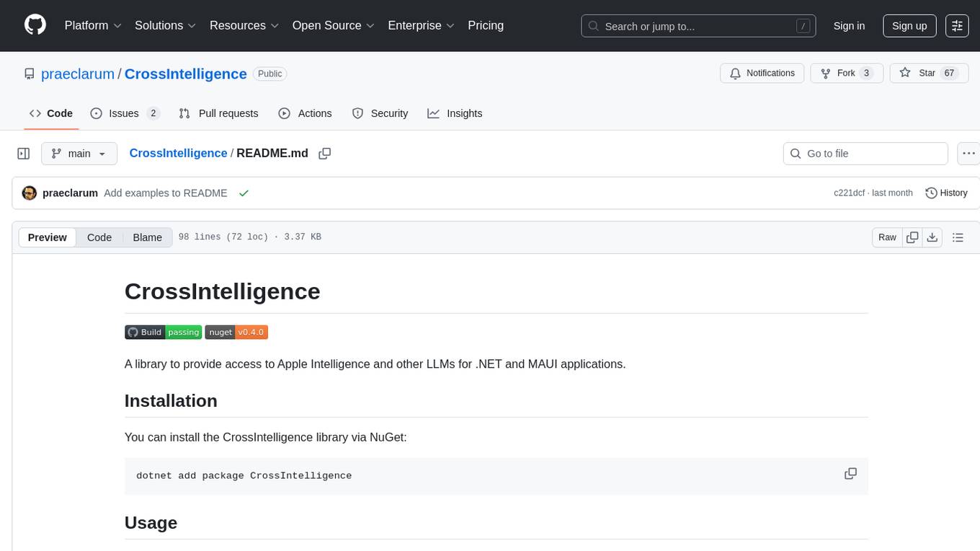Viewport: 980px width, 551px height.
Task: Switch to the Actions tab
Action: [305, 113]
